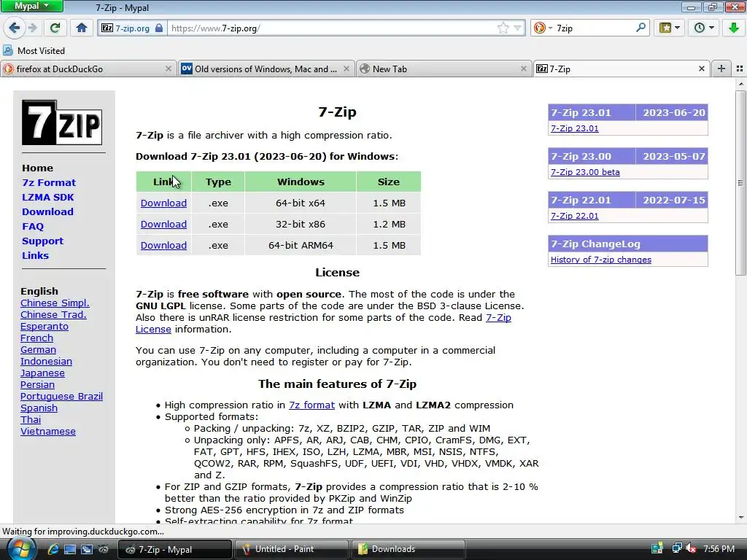Switch language to Chinese Simpl.

point(55,303)
